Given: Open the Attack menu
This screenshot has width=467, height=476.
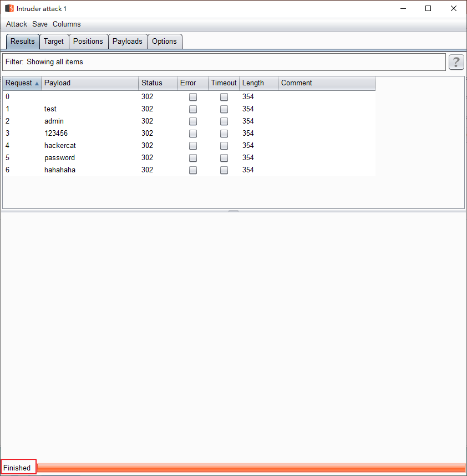Looking at the screenshot, I should point(17,24).
